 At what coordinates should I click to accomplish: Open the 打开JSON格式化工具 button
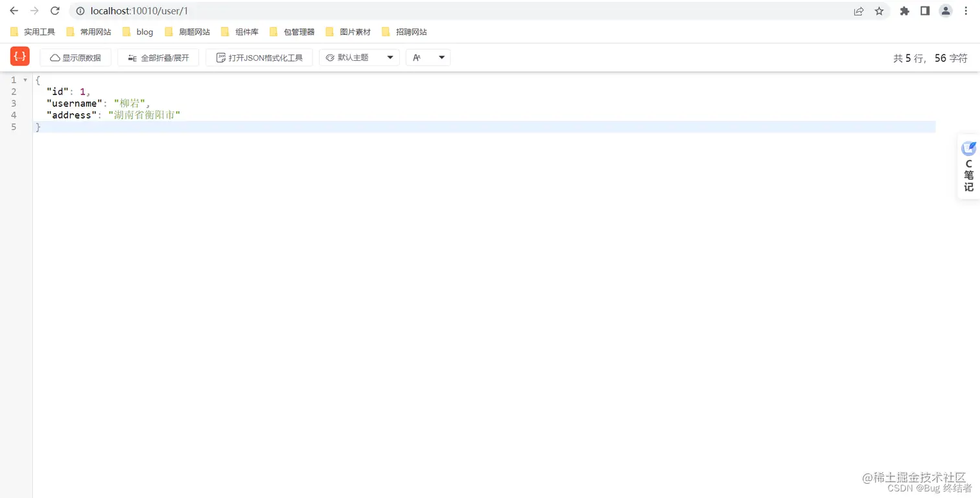coord(259,58)
